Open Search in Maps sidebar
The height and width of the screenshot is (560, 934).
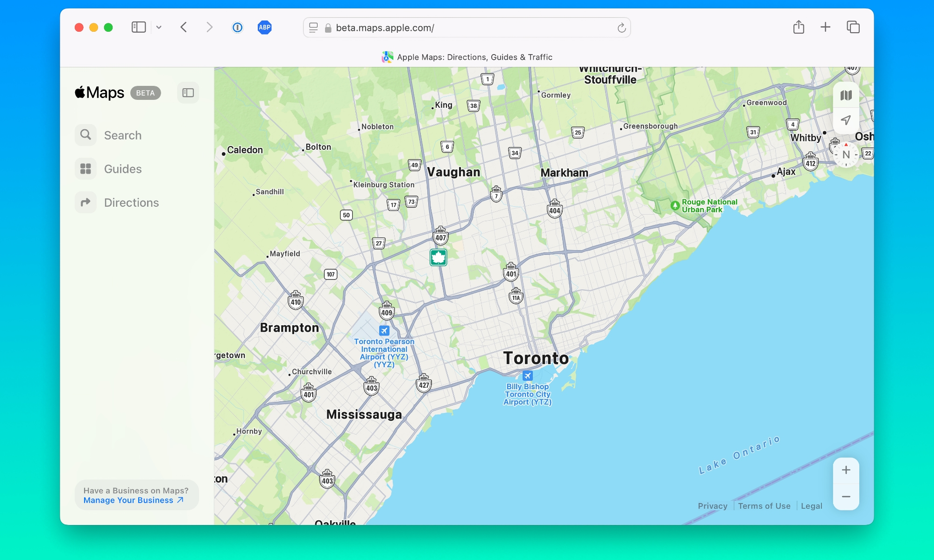click(122, 135)
